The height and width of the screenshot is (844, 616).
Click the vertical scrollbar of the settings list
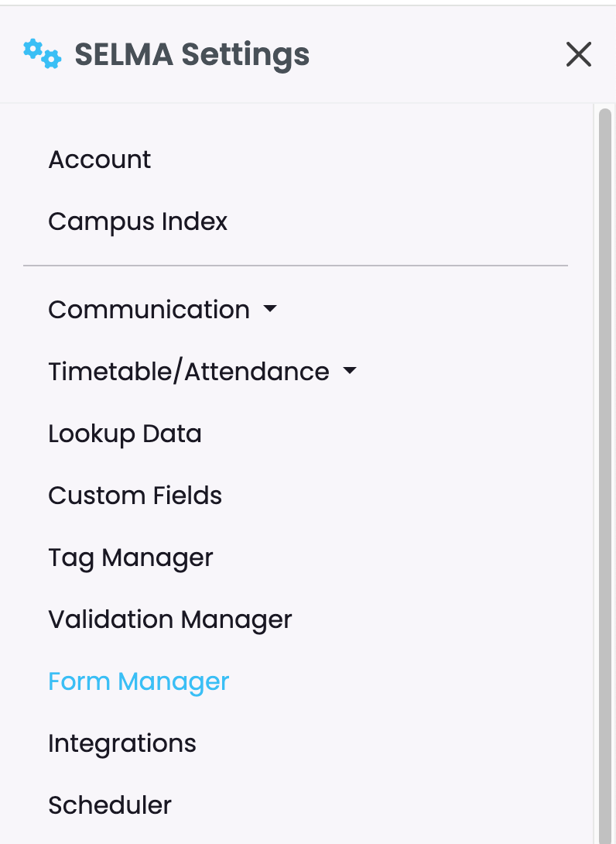605,474
